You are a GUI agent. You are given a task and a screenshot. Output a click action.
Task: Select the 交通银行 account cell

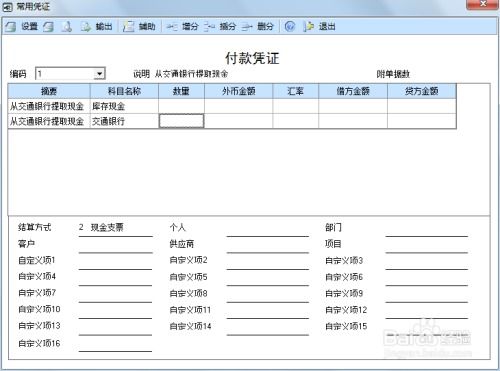(124, 121)
